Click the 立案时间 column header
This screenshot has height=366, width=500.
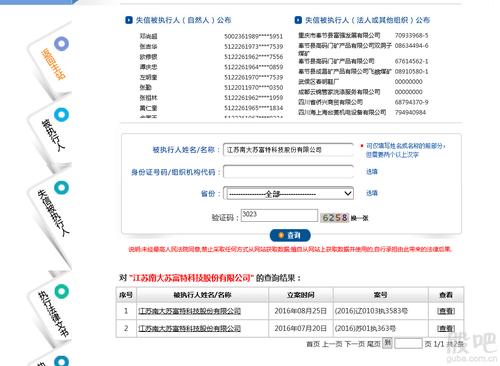[301, 295]
